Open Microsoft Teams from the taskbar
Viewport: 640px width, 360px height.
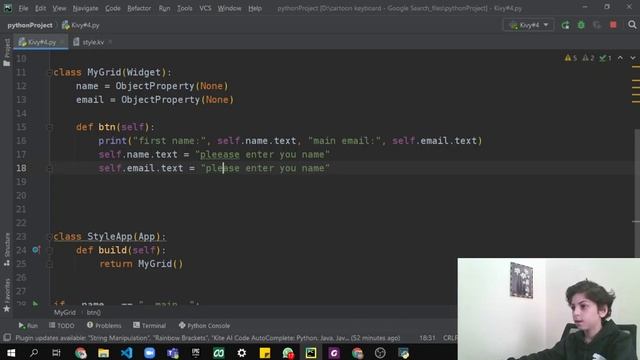coord(173,353)
